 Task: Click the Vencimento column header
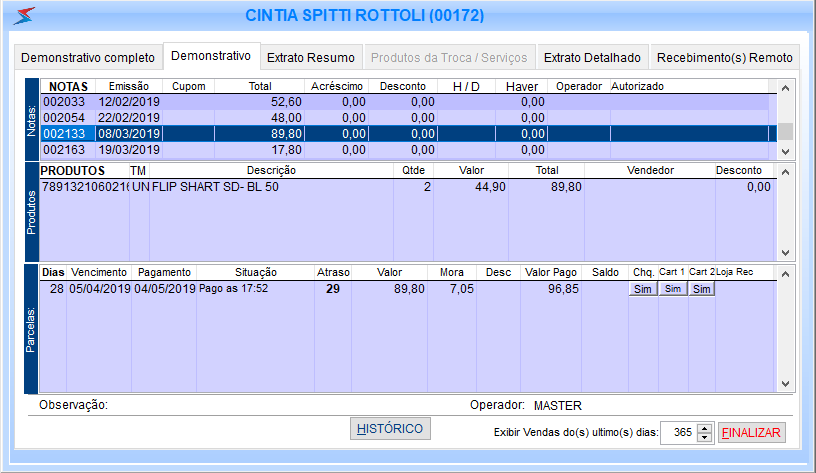tap(99, 273)
